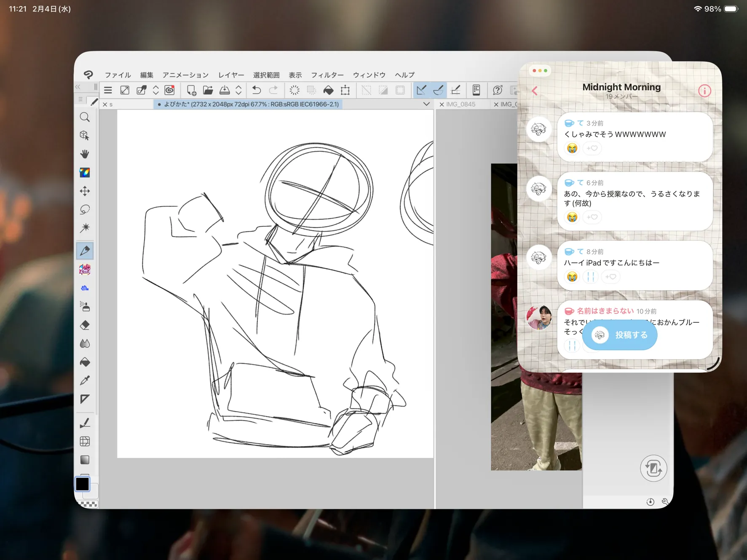Toggle crying emoji reaction on 6分前 message
Image resolution: width=747 pixels, height=560 pixels.
pos(572,217)
